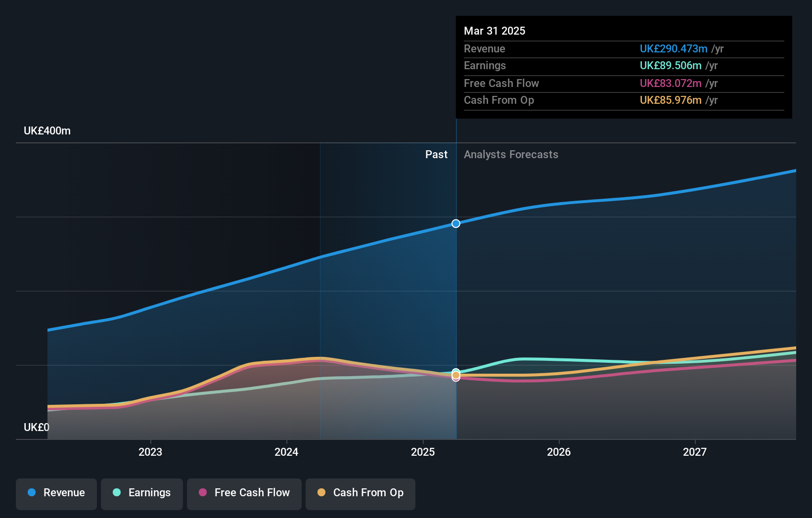Toggle off the Free Cash Flow series

(244, 494)
